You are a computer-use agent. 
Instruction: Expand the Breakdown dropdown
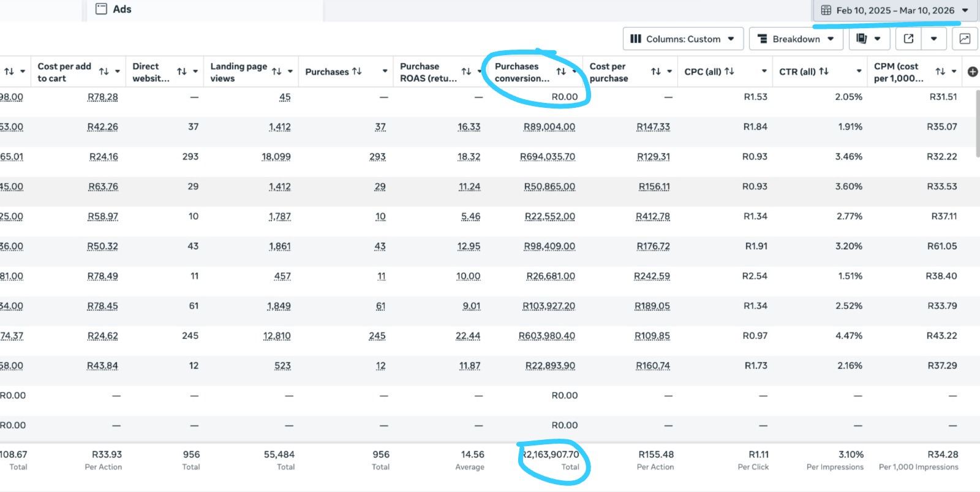pyautogui.click(x=795, y=39)
